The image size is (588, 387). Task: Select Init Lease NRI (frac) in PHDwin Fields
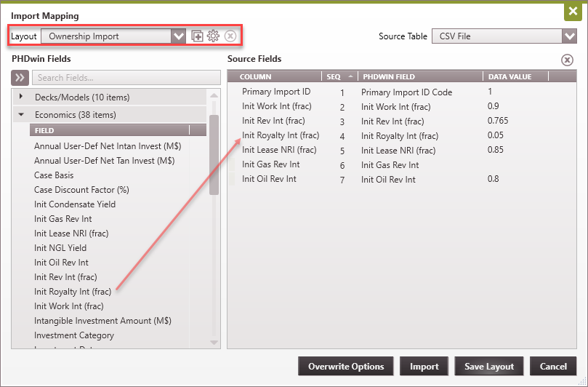click(x=71, y=234)
